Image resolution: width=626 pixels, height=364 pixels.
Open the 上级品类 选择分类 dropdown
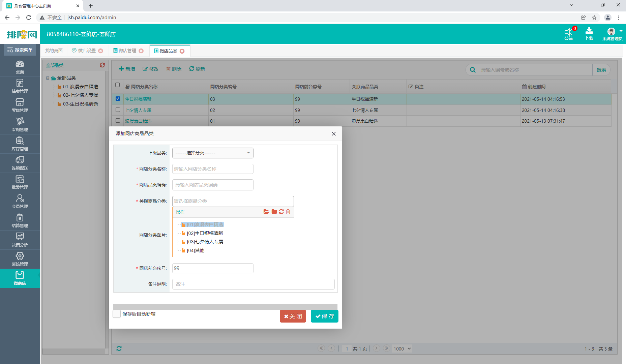click(x=213, y=153)
